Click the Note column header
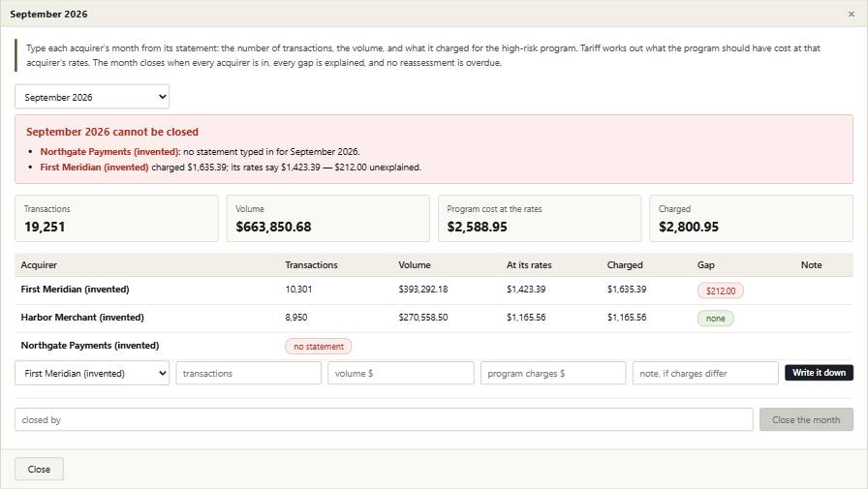The width and height of the screenshot is (868, 489). click(811, 265)
